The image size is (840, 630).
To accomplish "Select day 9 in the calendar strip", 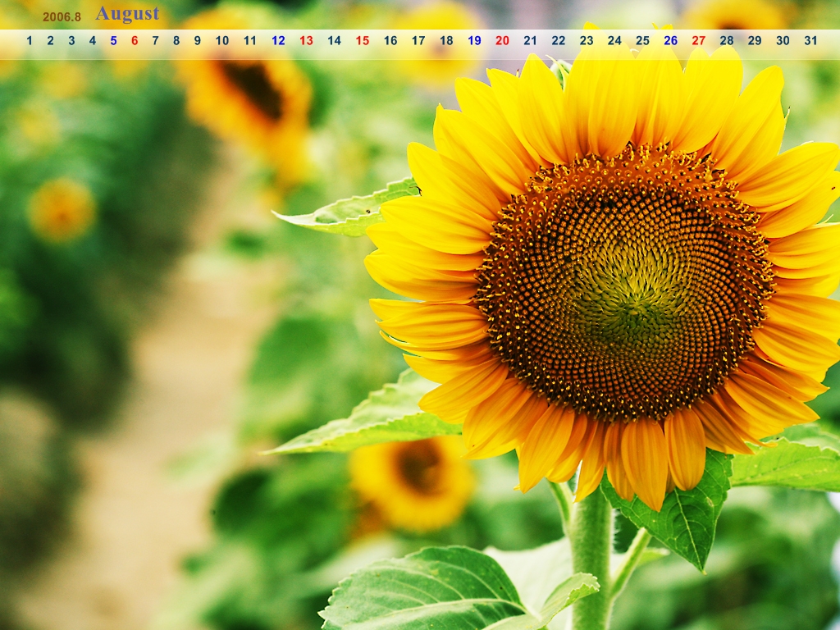I will 198,40.
